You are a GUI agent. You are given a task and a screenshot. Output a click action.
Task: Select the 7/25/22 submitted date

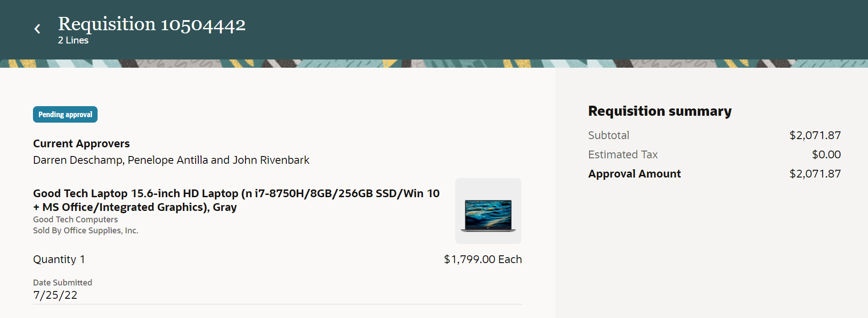click(55, 295)
